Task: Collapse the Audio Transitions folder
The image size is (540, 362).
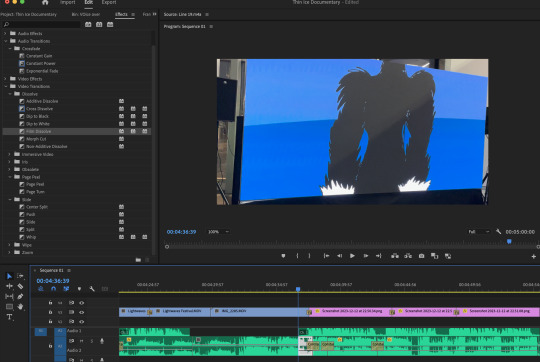Action: coord(5,41)
